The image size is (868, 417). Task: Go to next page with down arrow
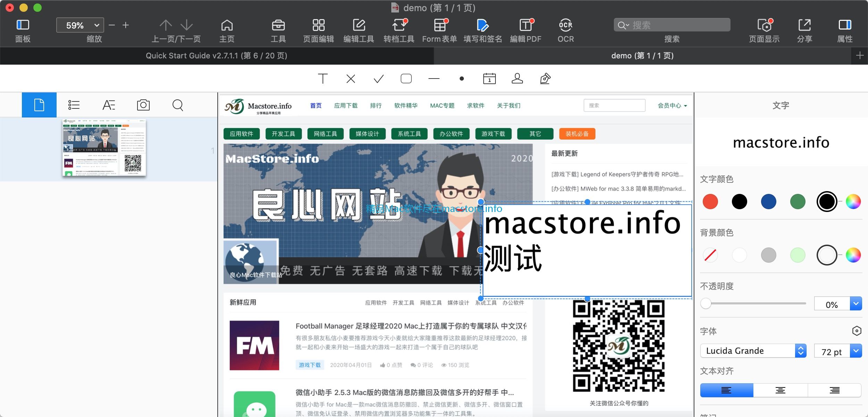187,25
